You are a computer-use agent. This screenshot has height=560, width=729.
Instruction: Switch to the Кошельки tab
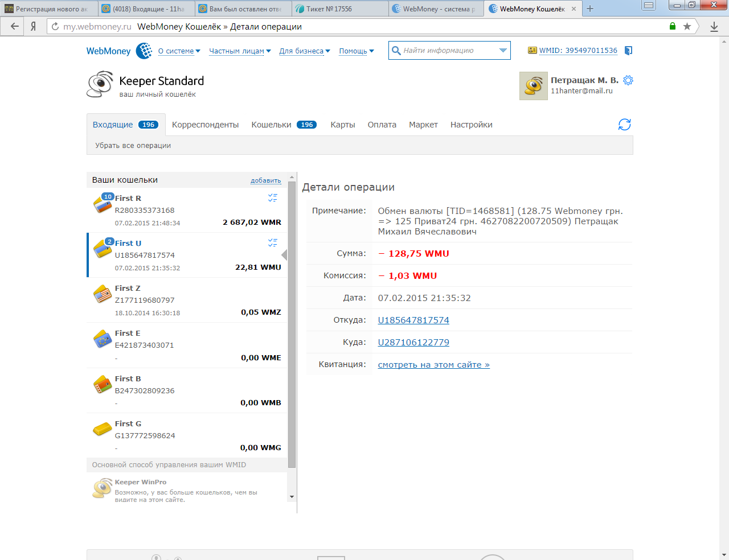click(x=284, y=125)
